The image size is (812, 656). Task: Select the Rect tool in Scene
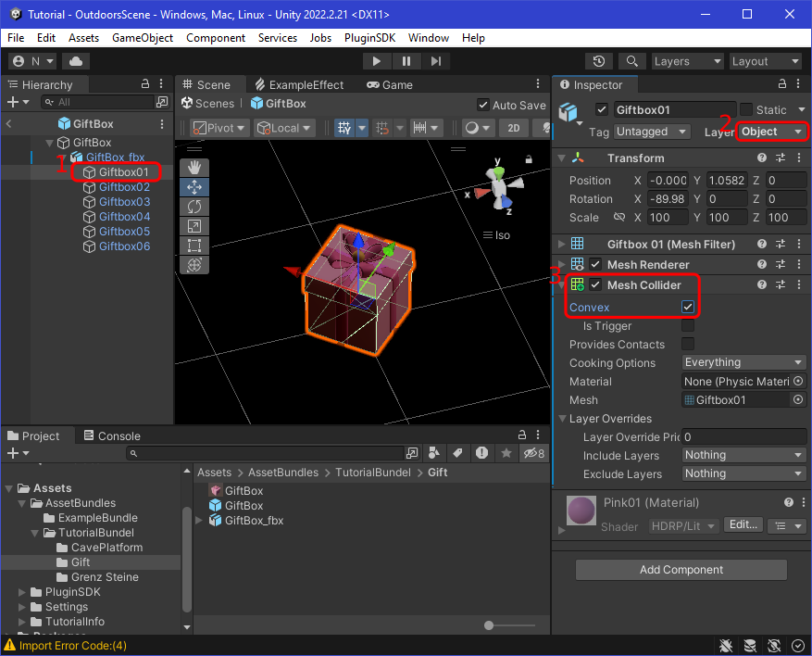[194, 246]
